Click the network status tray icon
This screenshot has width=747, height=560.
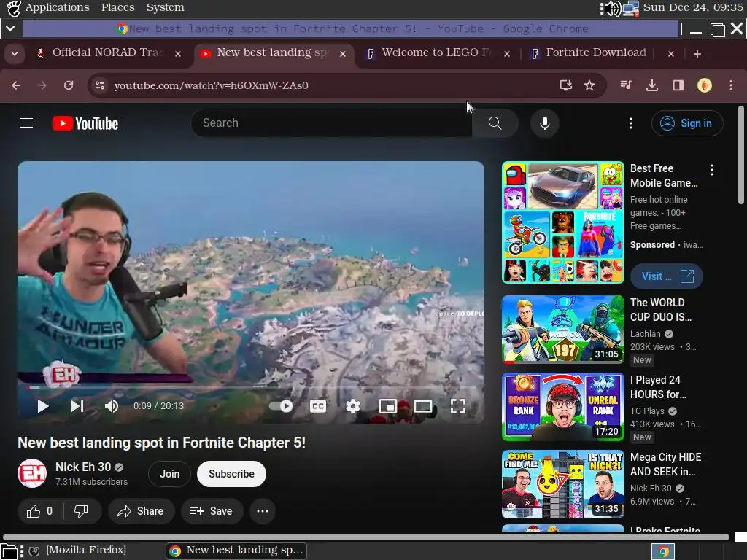tap(631, 8)
